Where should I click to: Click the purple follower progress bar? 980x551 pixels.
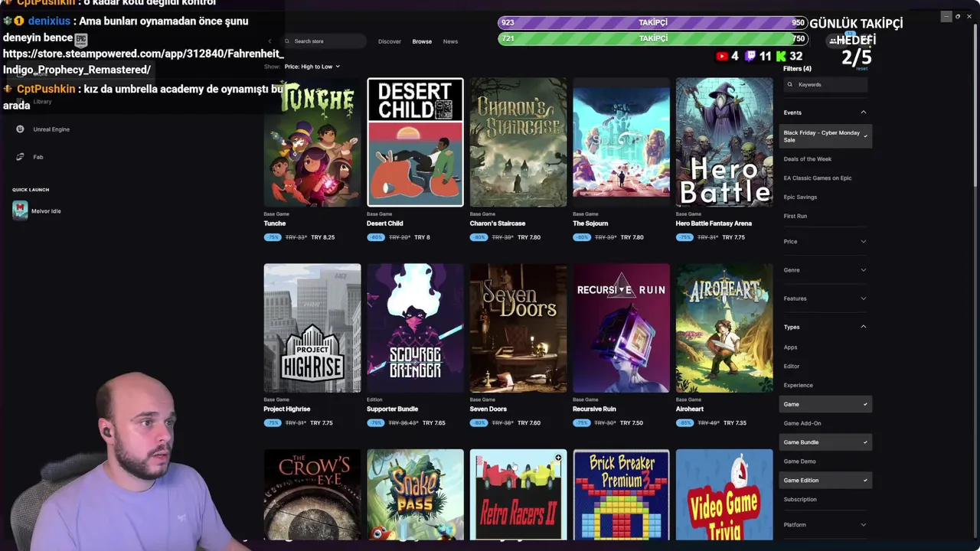point(652,23)
